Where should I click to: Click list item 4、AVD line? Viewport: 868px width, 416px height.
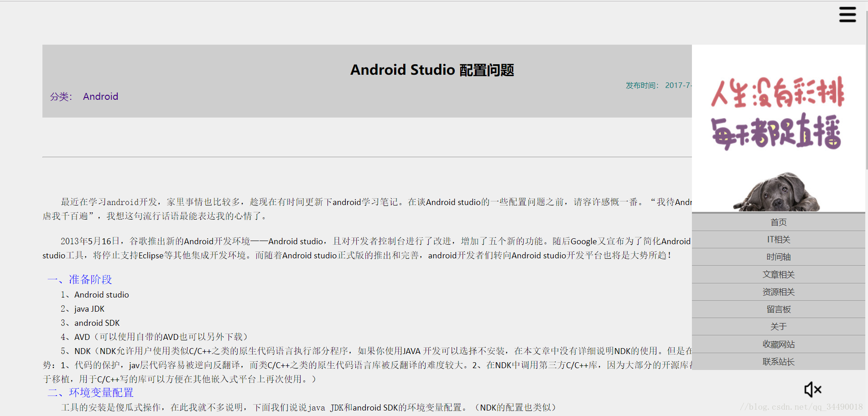click(154, 337)
